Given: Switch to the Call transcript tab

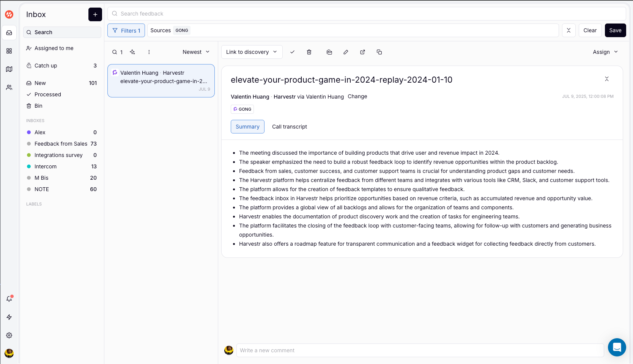Looking at the screenshot, I should [289, 127].
